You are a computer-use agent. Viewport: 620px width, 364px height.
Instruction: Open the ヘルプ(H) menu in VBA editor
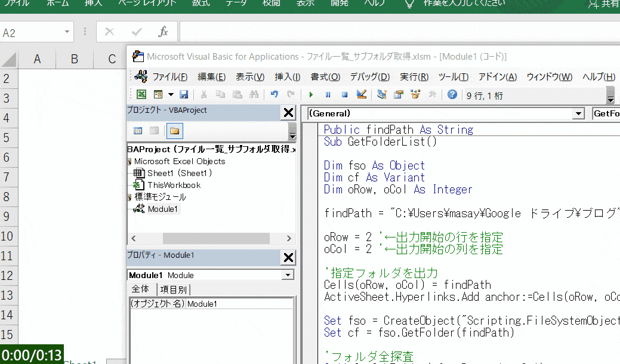(599, 76)
